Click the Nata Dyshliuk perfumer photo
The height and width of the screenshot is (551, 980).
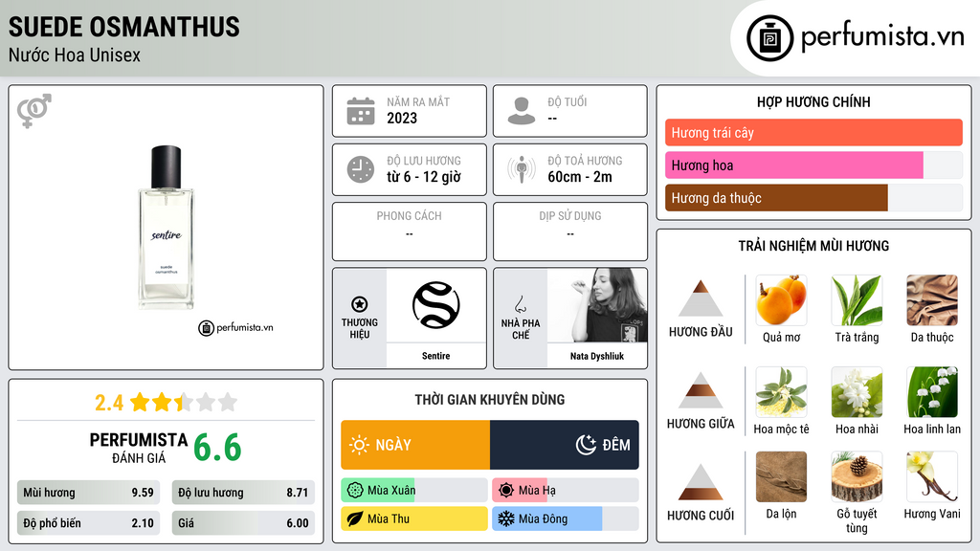pos(597,305)
